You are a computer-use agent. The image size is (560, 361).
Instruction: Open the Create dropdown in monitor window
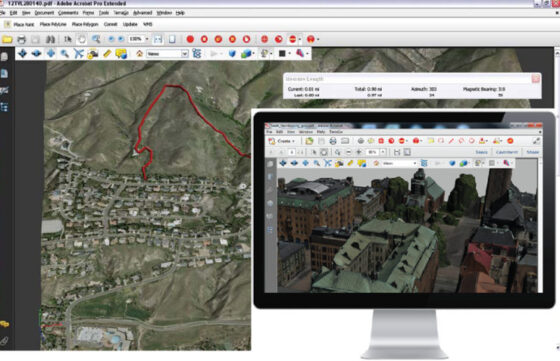[x=281, y=141]
